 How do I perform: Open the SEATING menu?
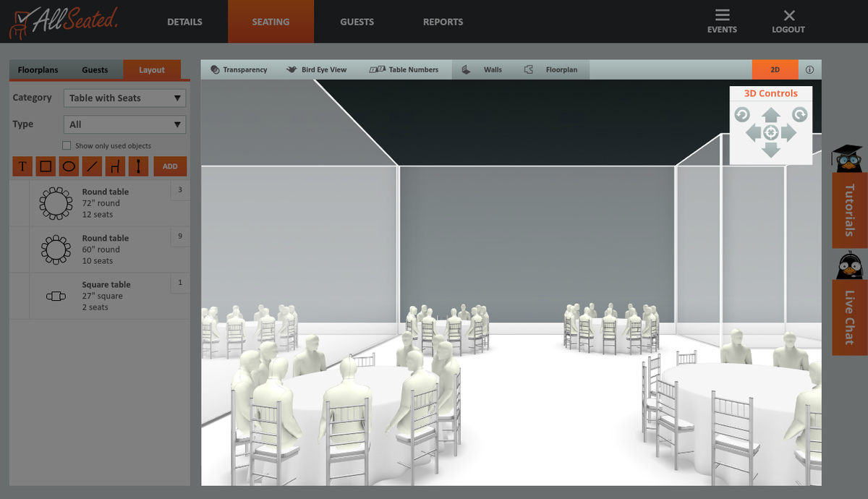(271, 22)
